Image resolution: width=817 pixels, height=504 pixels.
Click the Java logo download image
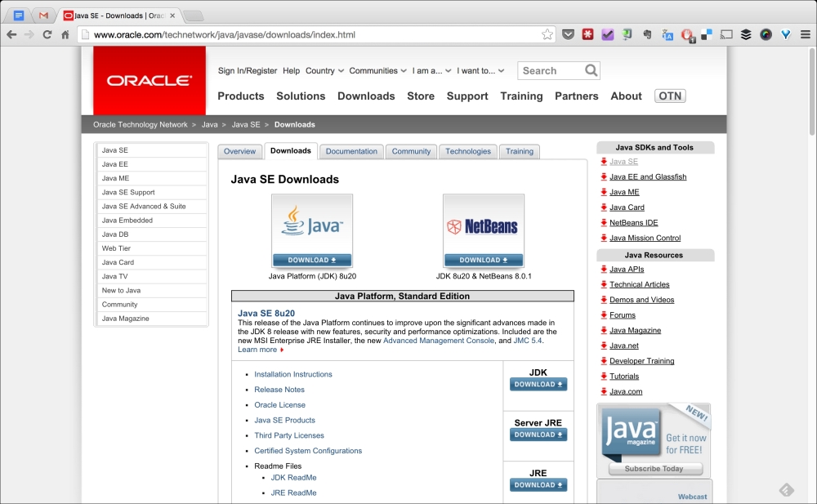pos(312,230)
